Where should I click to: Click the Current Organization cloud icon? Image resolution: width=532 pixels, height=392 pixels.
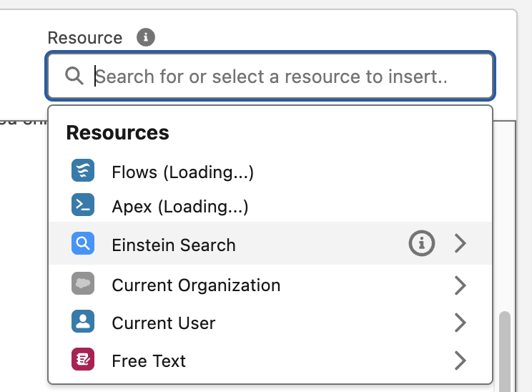[84, 285]
